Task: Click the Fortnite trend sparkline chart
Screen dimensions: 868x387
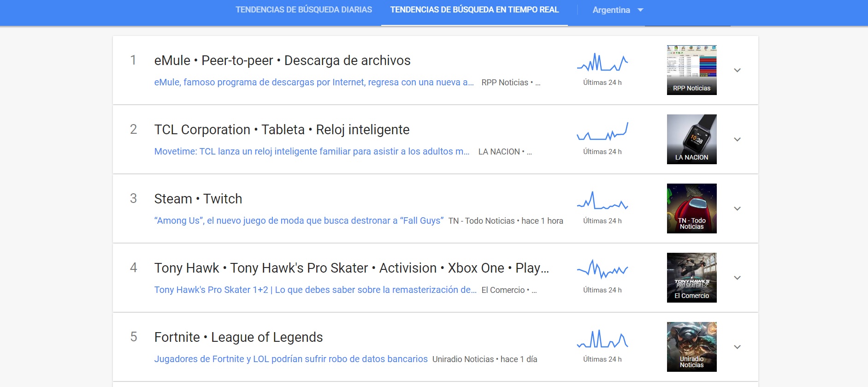Action: pyautogui.click(x=602, y=339)
